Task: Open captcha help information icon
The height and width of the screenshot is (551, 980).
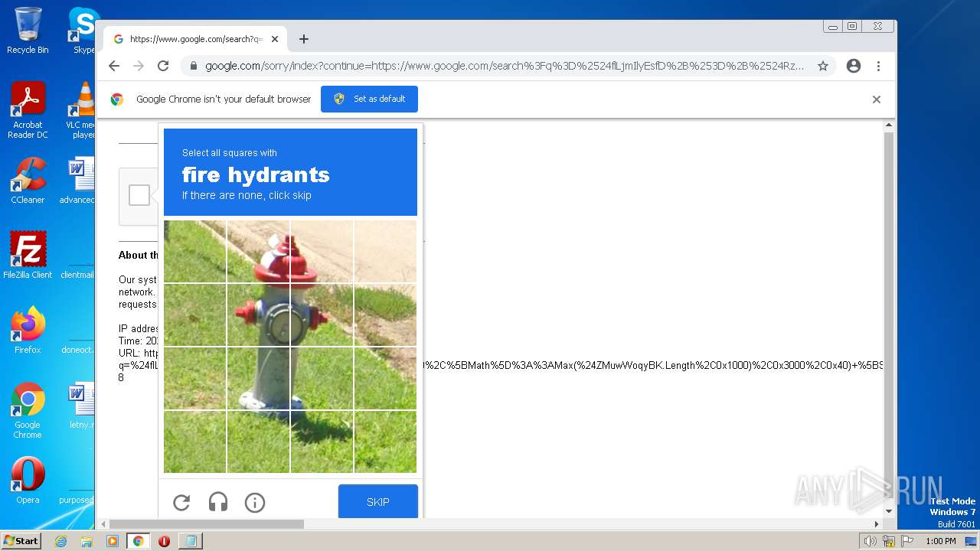Action: 255,502
